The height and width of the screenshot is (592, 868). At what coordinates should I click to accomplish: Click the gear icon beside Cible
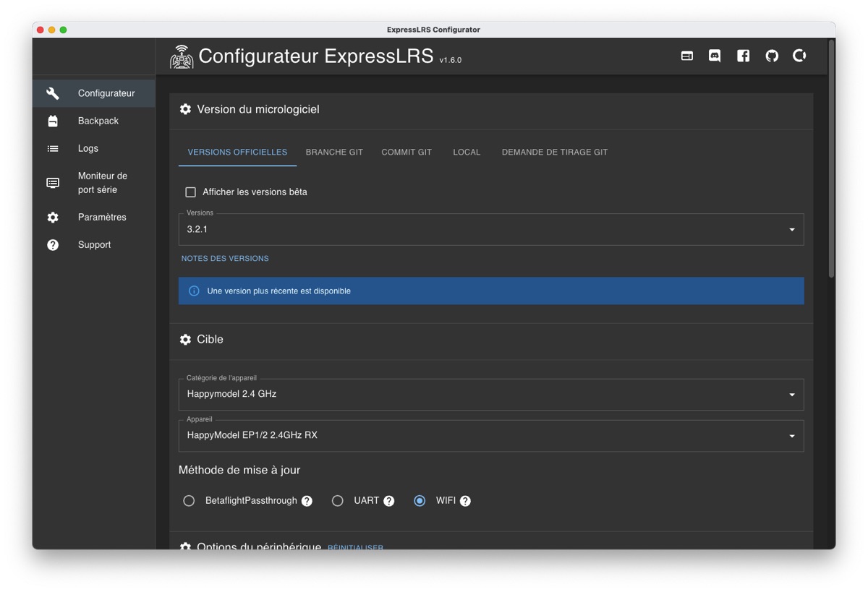click(x=185, y=339)
